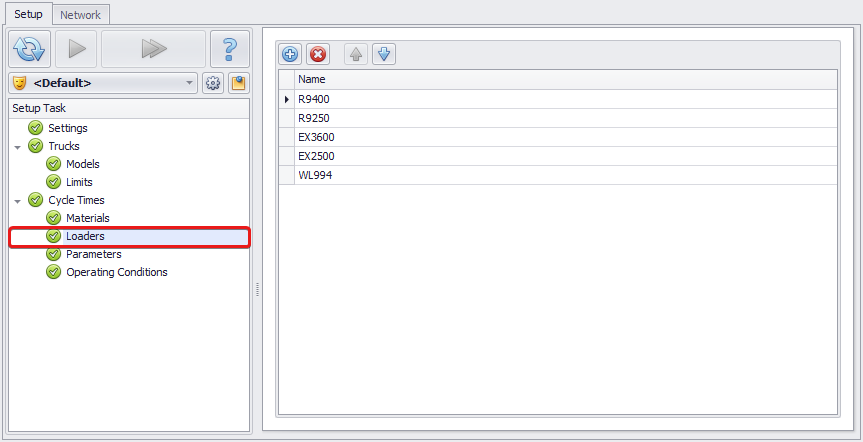Click the green check next to Settings
Screen dimensions: 863x442
coord(35,128)
